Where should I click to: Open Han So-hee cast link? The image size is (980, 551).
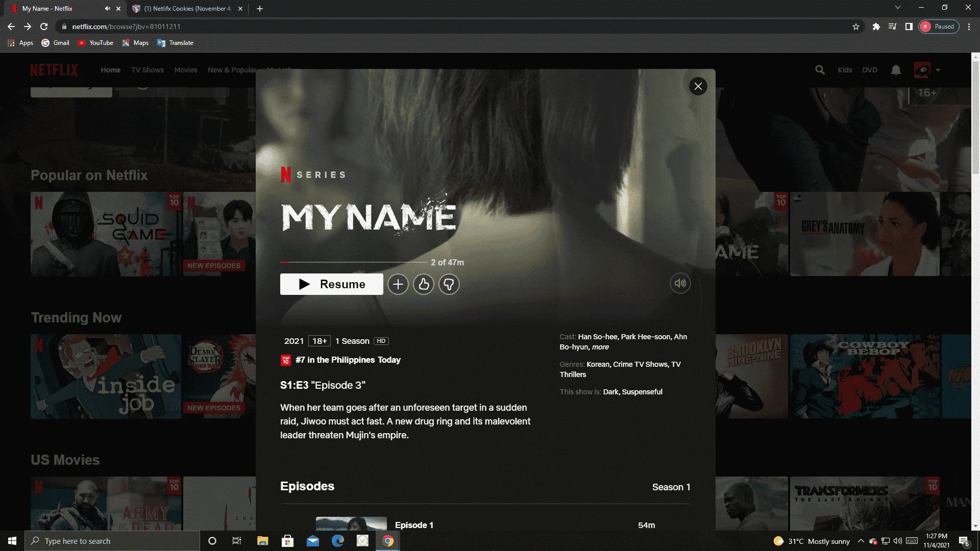pos(598,337)
